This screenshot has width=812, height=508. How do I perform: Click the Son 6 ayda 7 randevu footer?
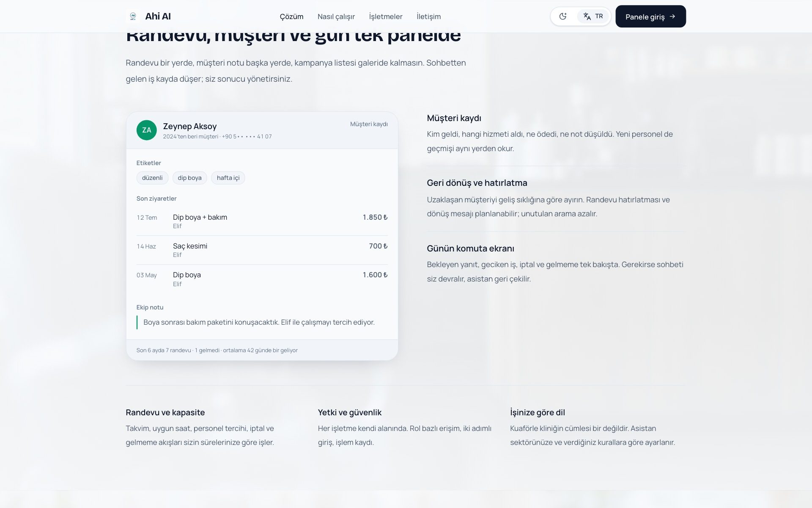click(217, 350)
